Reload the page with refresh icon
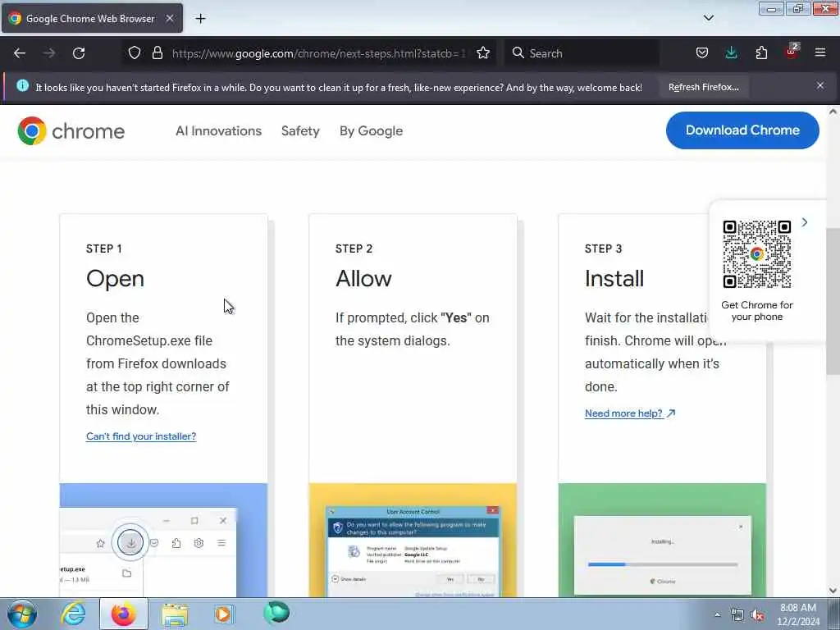 click(79, 53)
